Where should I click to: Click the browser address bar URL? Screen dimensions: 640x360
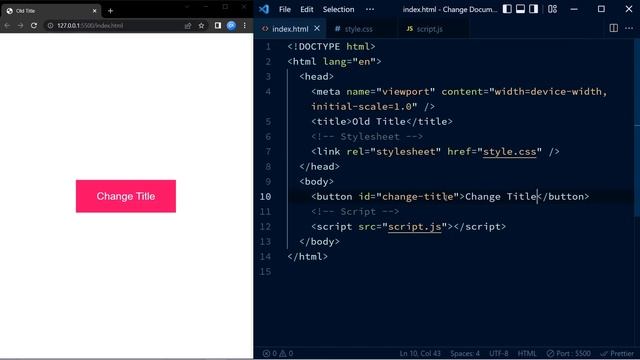pyautogui.click(x=90, y=25)
